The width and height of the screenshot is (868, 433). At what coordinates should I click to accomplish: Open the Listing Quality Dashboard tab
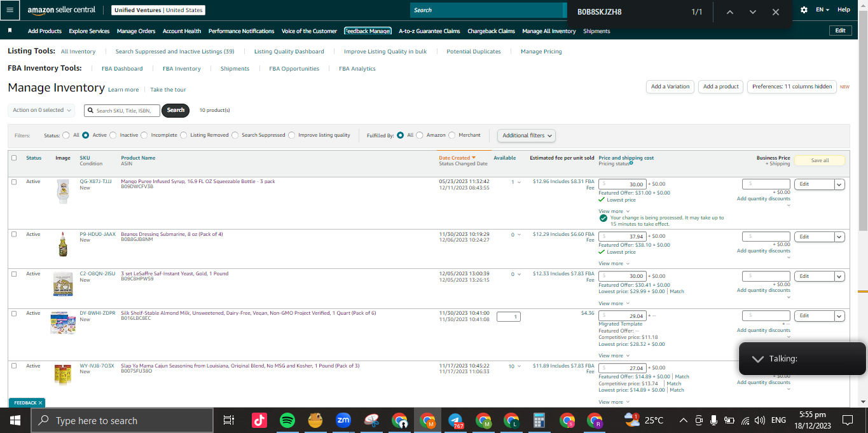[x=289, y=52]
